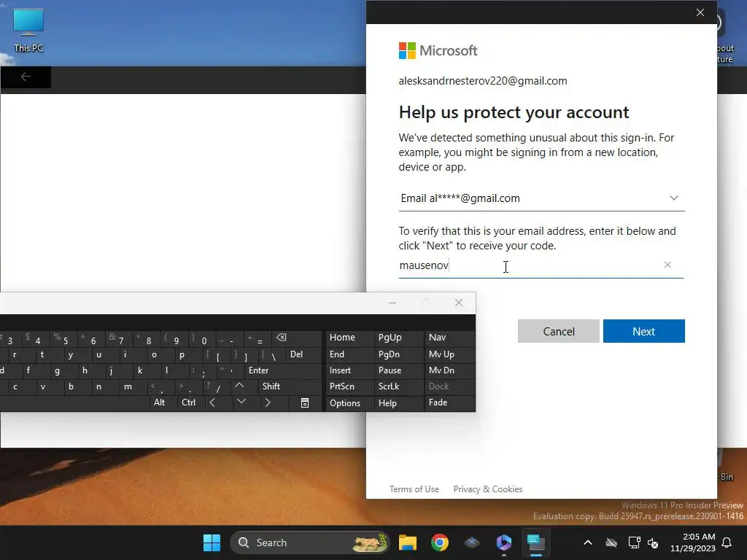
Task: Launch Google Chrome from the taskbar
Action: (440, 542)
